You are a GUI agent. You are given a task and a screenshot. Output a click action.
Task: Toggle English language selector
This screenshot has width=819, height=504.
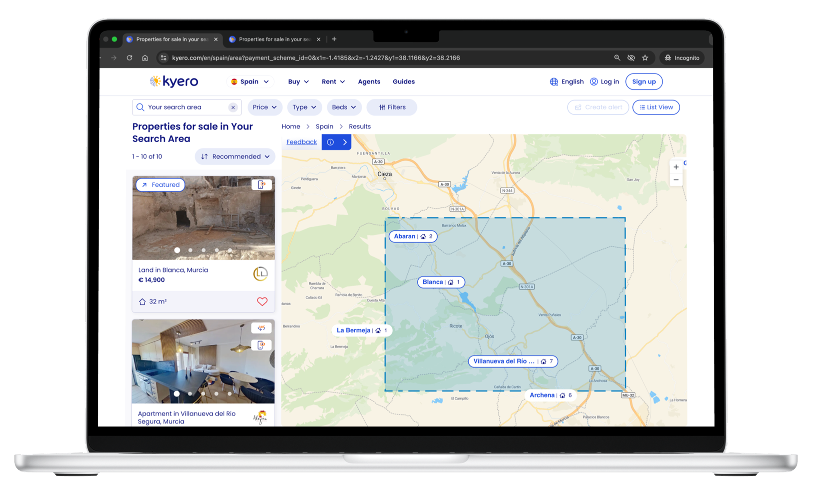(567, 82)
